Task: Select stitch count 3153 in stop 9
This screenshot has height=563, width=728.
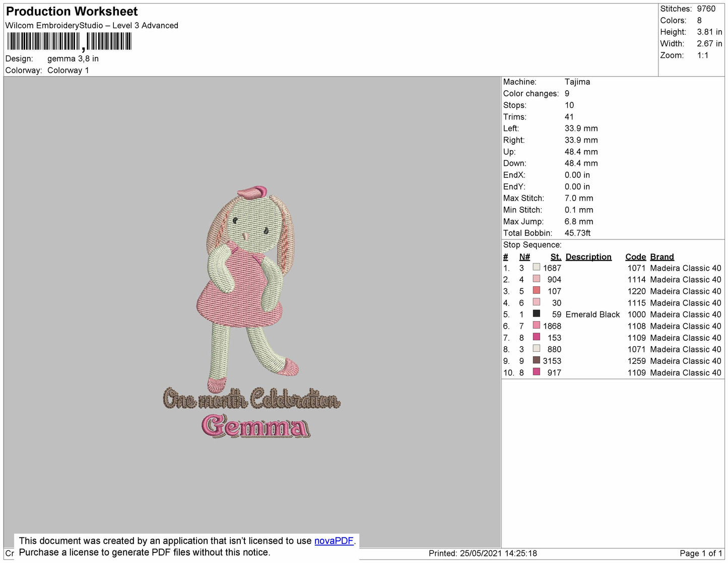Action: (x=552, y=361)
